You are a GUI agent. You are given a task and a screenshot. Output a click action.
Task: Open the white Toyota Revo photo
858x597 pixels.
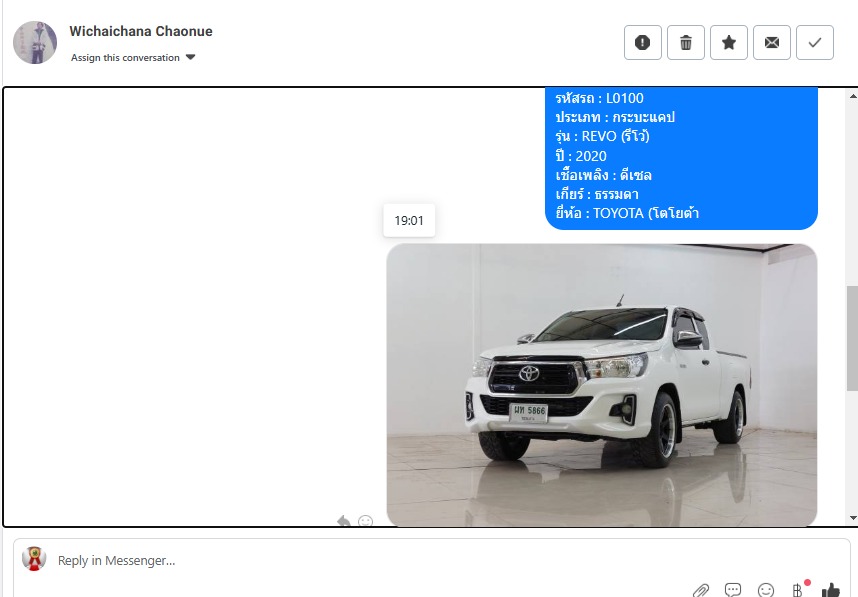(602, 385)
